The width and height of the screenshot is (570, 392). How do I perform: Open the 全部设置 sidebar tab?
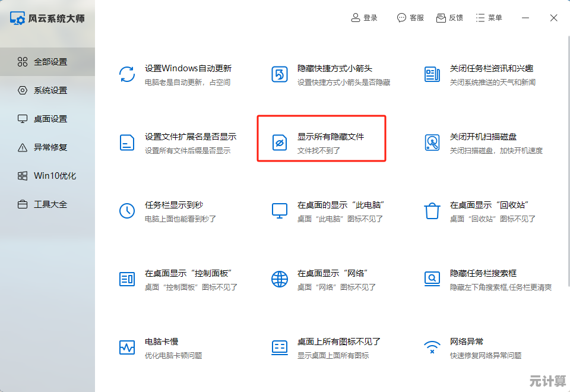point(47,62)
